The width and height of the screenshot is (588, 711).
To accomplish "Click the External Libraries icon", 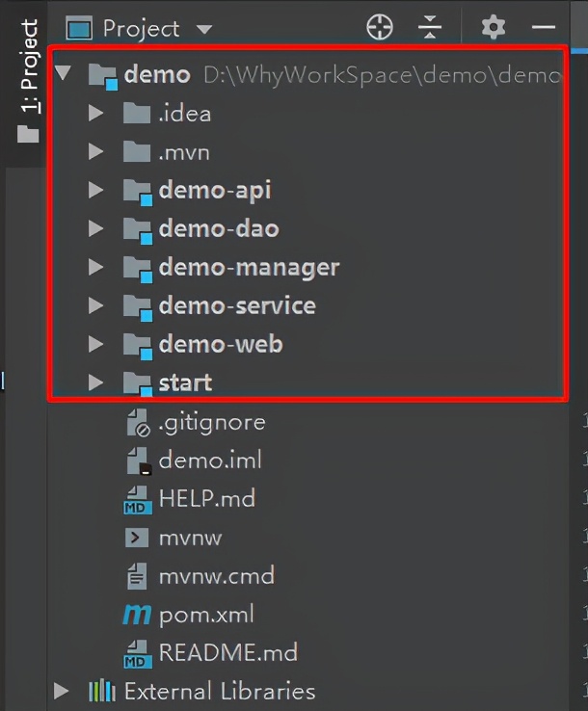I will 102,691.
